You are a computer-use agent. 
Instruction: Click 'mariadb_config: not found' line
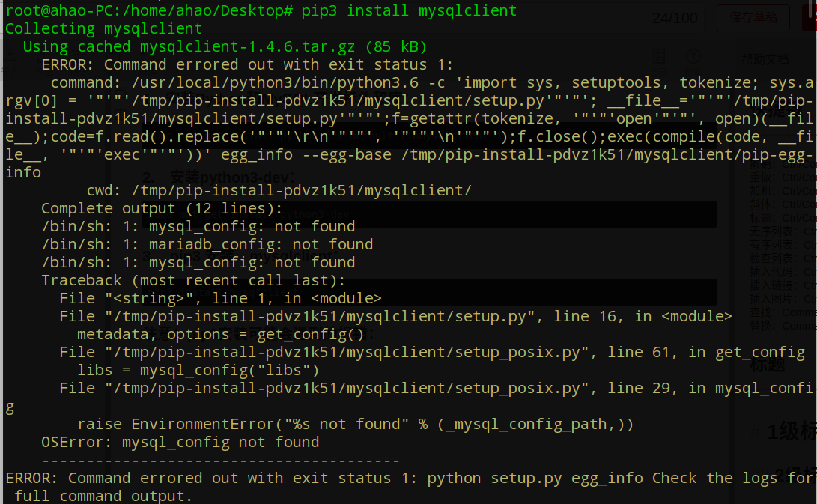coord(207,244)
